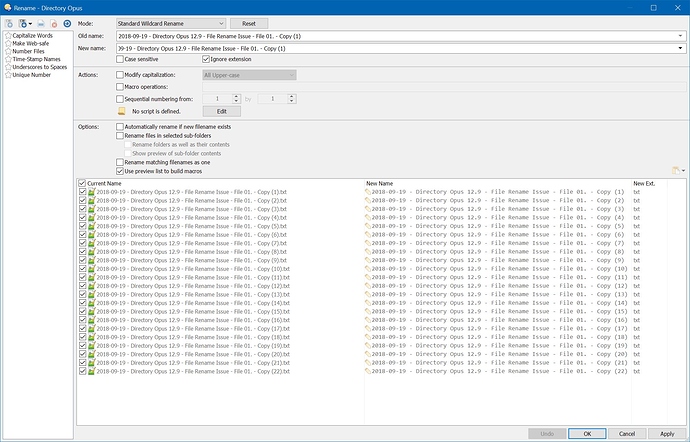Click the tag icon before new name Copy (3)
This screenshot has width=690, height=442.
coord(368,209)
